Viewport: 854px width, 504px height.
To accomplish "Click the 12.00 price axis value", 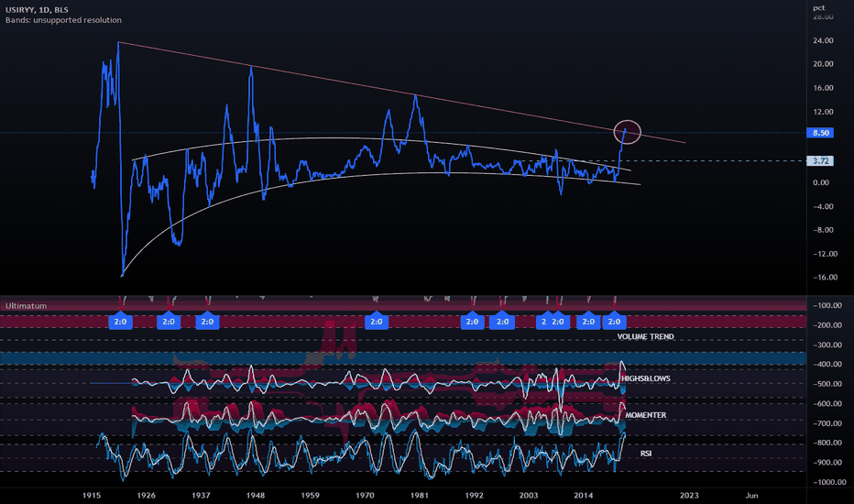I will pyautogui.click(x=823, y=112).
